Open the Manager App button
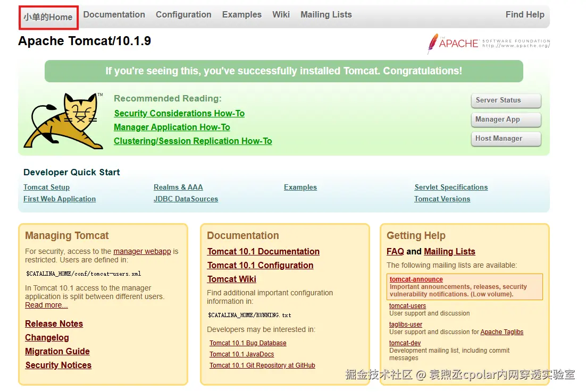The height and width of the screenshot is (392, 586). click(506, 120)
